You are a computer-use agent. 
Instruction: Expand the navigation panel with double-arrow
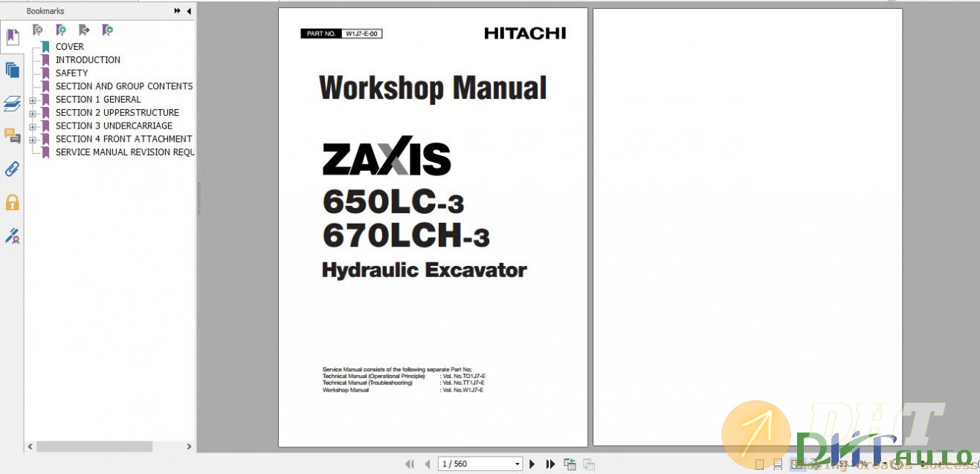[178, 11]
